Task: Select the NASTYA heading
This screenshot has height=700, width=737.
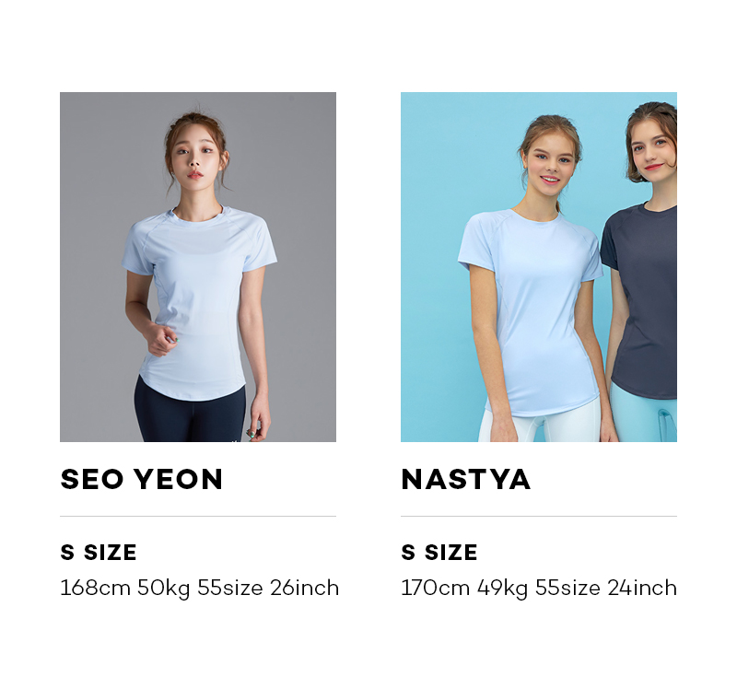Action: click(466, 479)
